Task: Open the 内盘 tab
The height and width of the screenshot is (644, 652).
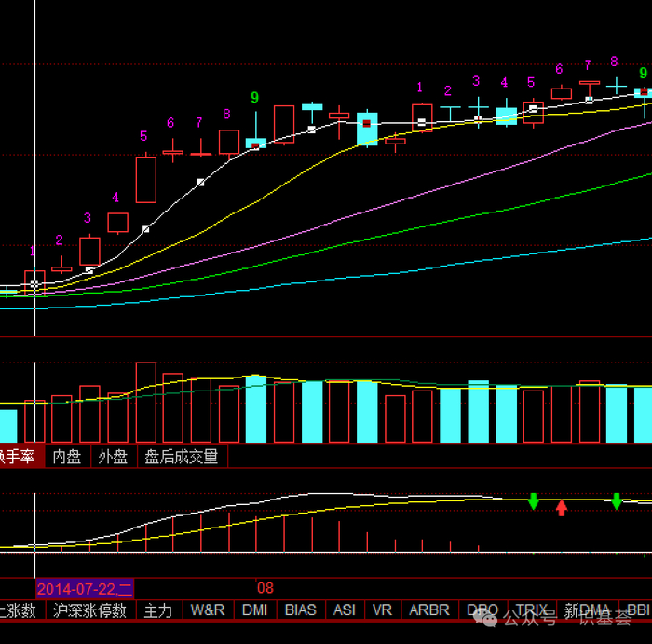Action: 67,457
